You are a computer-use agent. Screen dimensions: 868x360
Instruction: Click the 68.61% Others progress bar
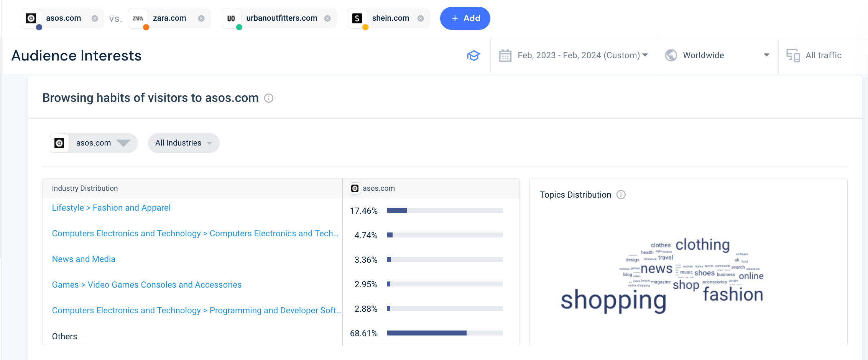point(444,333)
